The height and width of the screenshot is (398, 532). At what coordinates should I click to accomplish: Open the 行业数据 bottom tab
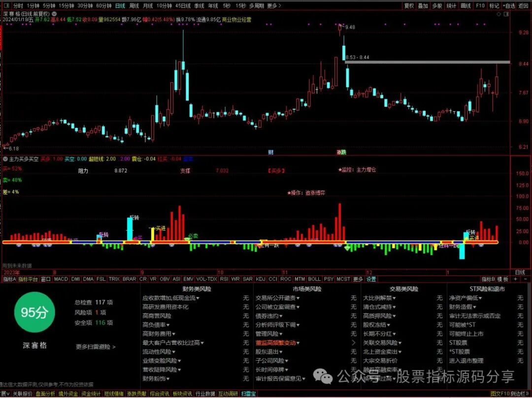point(205,394)
